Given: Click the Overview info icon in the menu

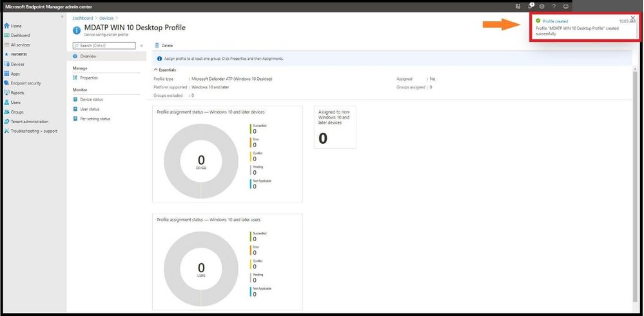Looking at the screenshot, I should (75, 56).
